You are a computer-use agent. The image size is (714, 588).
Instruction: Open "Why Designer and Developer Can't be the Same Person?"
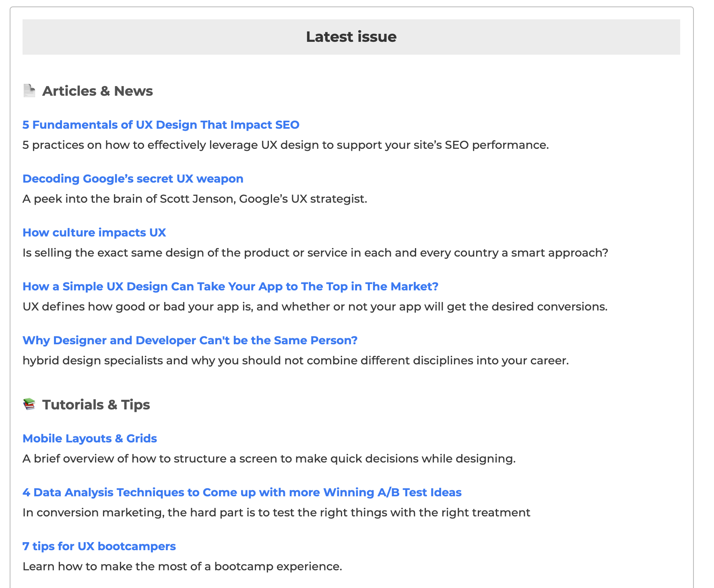tap(190, 340)
